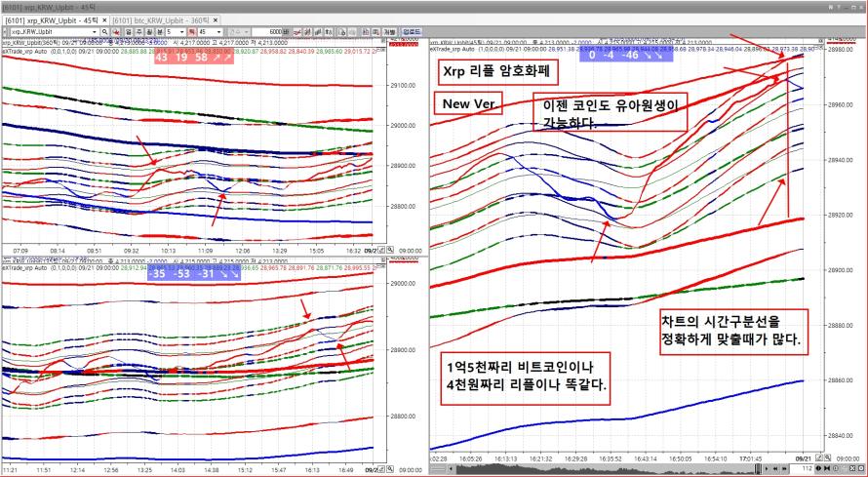Screen dimensions: 868x477
Task: Click the toolbar icon two places left of 저별
Action: point(366,32)
